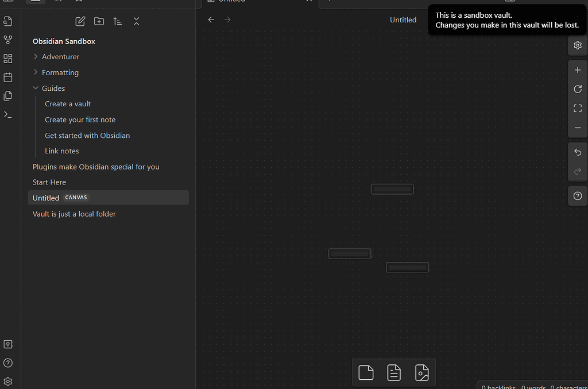The image size is (588, 389).
Task: Change sort order in file explorer
Action: point(118,21)
